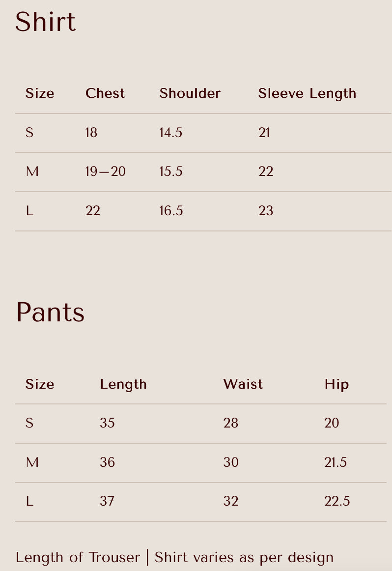The height and width of the screenshot is (571, 392).
Task: Select the Hip column header
Action: [x=336, y=385]
